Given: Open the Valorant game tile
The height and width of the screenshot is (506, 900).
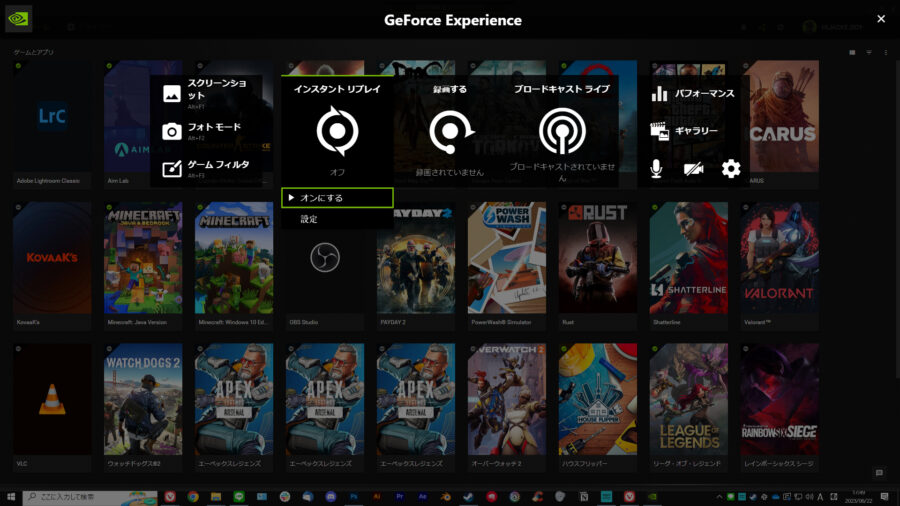Looking at the screenshot, I should click(779, 266).
